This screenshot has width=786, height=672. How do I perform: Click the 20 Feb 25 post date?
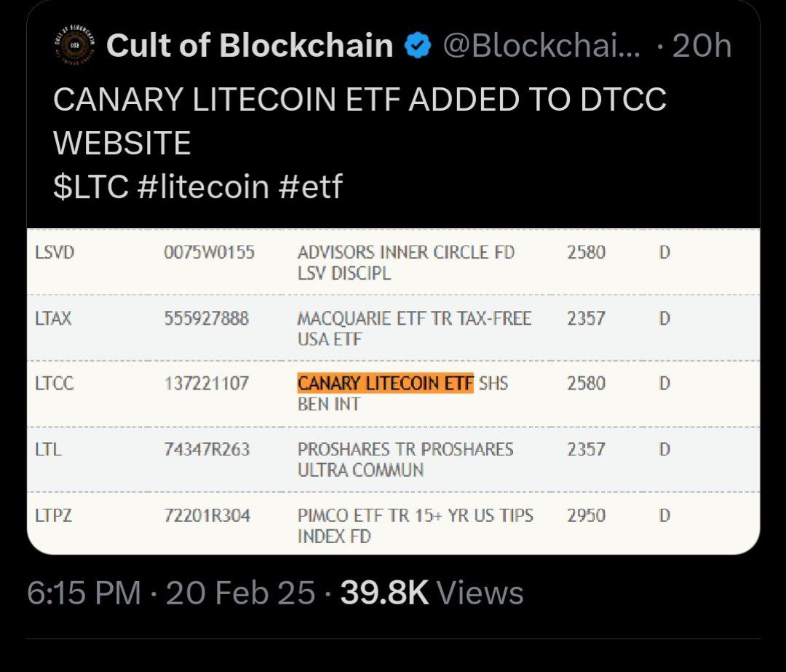click(x=241, y=593)
